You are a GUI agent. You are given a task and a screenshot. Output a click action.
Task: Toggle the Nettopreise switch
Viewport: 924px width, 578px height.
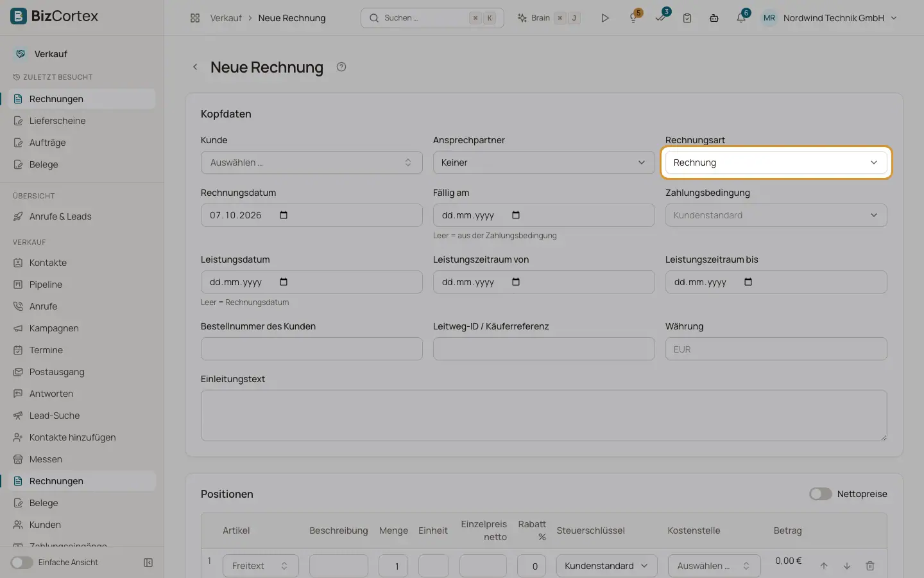pos(821,494)
